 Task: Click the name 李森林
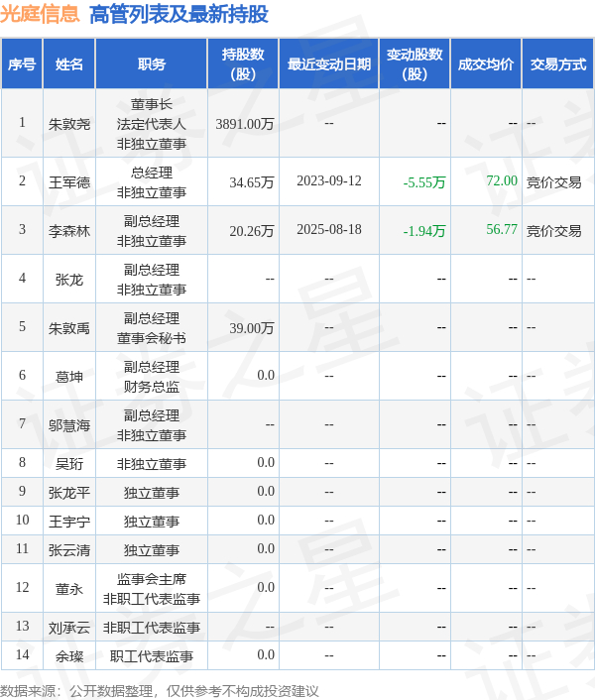pyautogui.click(x=69, y=231)
